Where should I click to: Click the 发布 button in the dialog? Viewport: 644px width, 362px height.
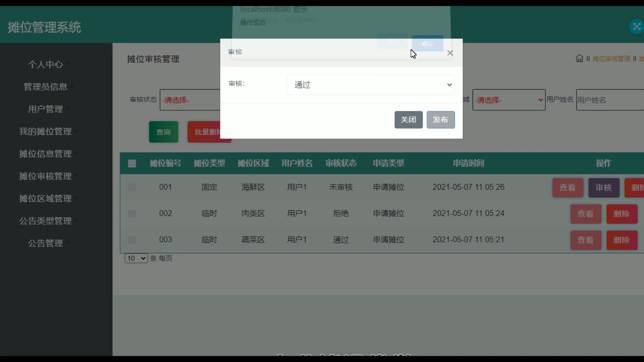[440, 120]
